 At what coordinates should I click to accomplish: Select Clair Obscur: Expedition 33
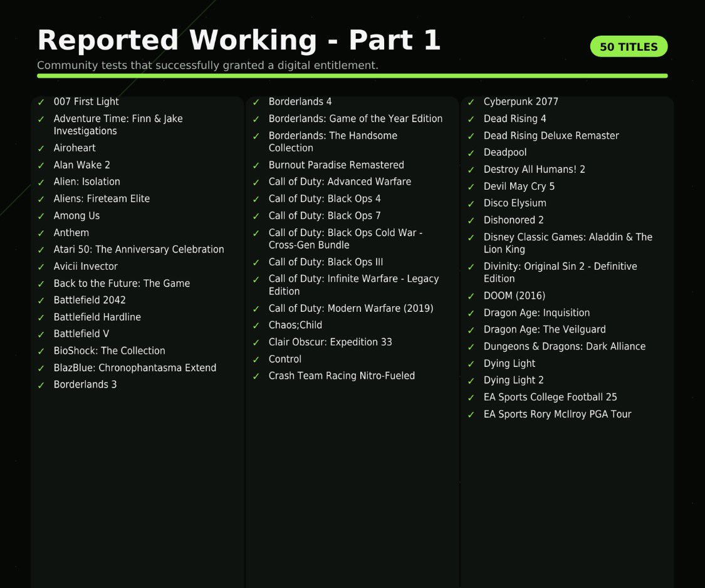(x=330, y=343)
